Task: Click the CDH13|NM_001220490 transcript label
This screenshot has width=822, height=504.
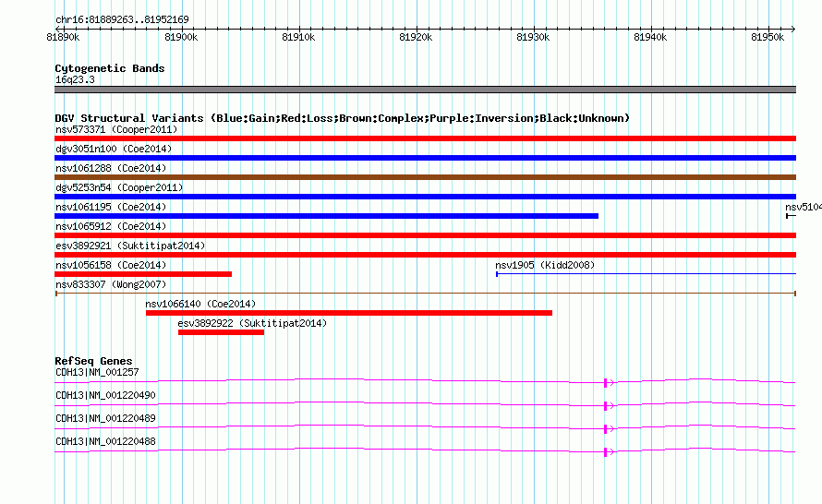Action: pos(105,396)
